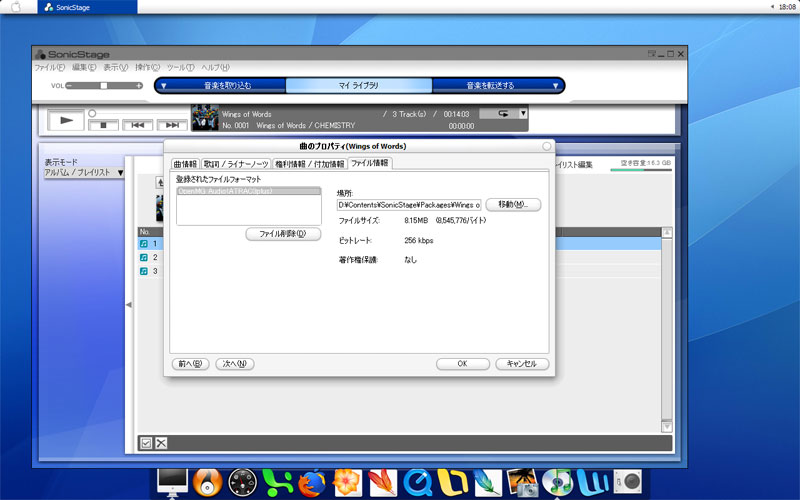Select the OpenMG Audio format list entry
Image resolution: width=800 pixels, height=500 pixels.
coord(249,191)
